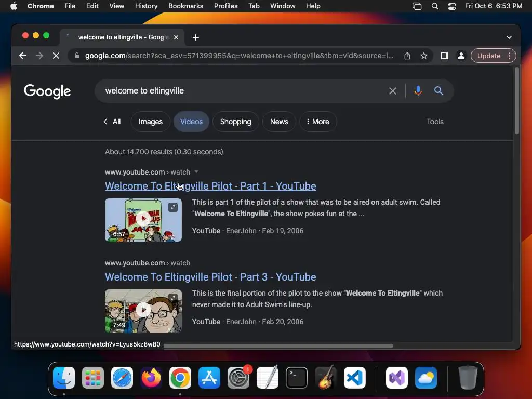Open macOS Control Center icon
The width and height of the screenshot is (532, 399).
coord(452,6)
